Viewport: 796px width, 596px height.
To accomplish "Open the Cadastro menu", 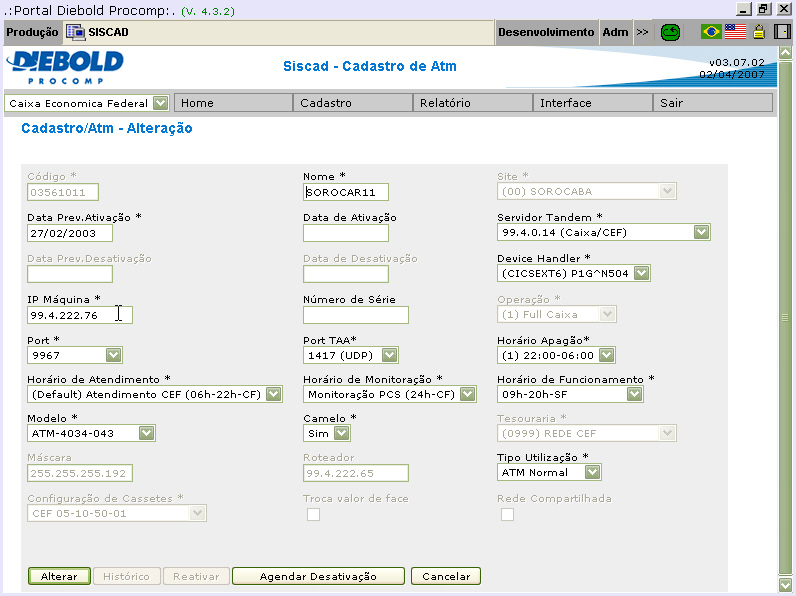I will (353, 103).
